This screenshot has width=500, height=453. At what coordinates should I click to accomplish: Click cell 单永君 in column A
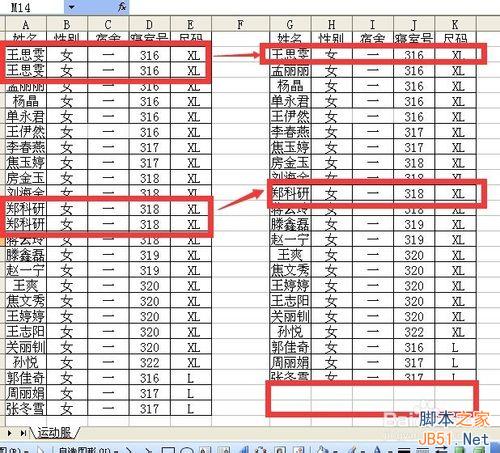coord(26,117)
